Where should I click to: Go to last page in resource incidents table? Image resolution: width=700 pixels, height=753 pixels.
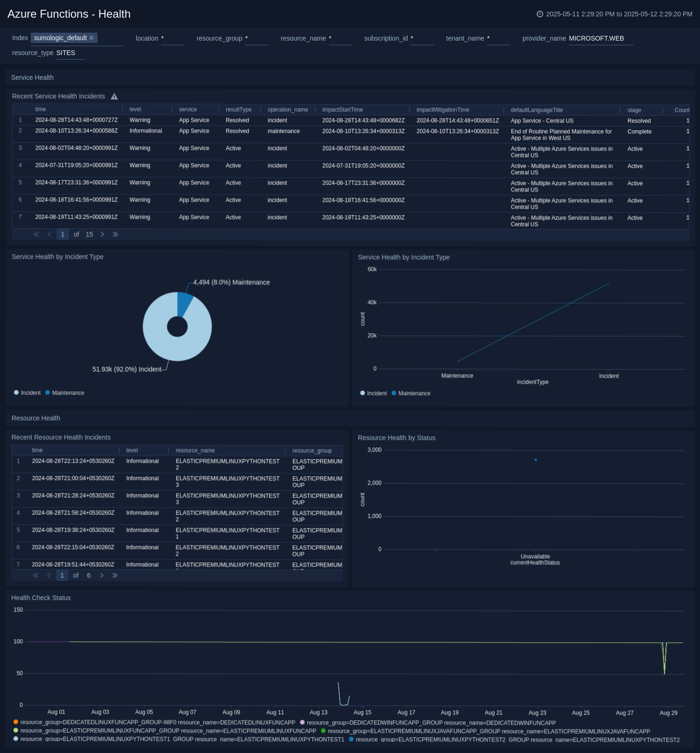click(115, 575)
